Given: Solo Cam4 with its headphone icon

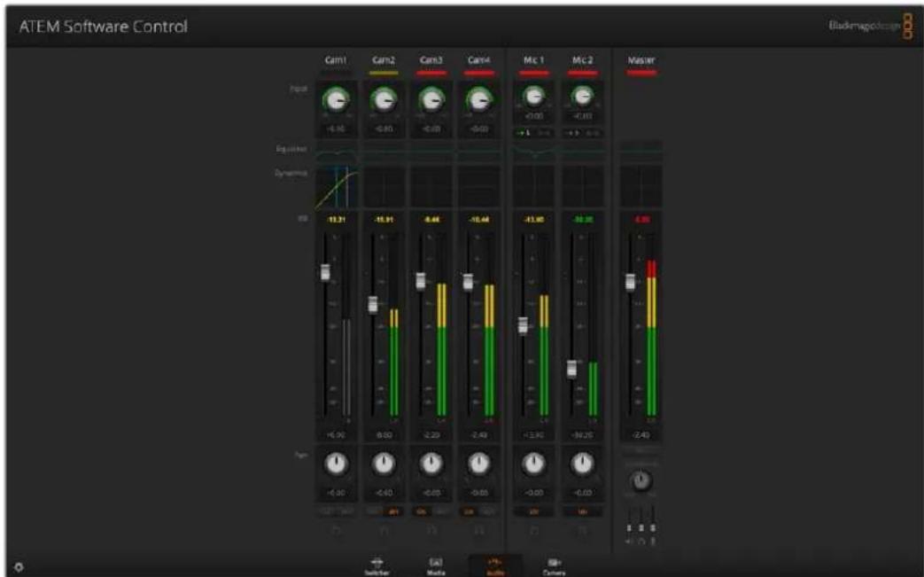Looking at the screenshot, I should click(x=479, y=531).
